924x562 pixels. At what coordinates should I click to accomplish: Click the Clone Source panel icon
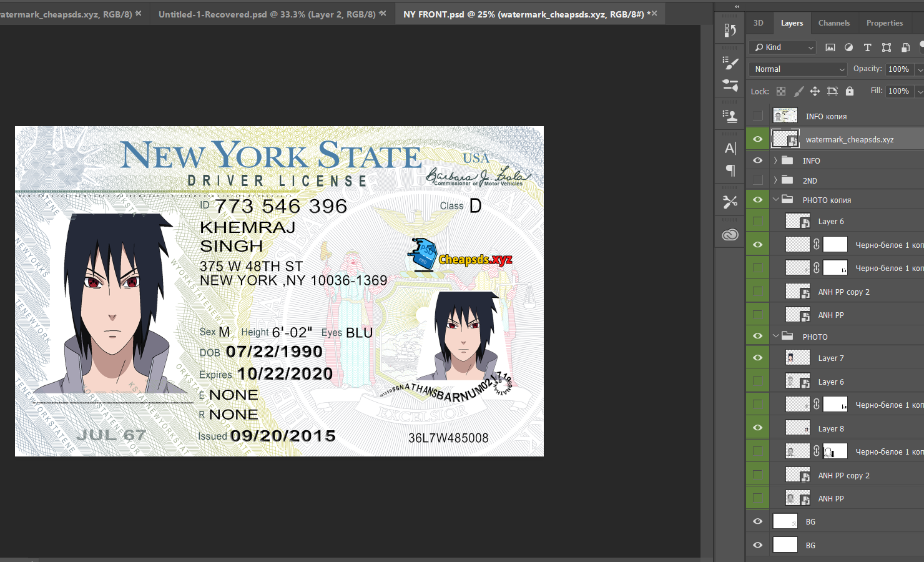[x=730, y=116]
